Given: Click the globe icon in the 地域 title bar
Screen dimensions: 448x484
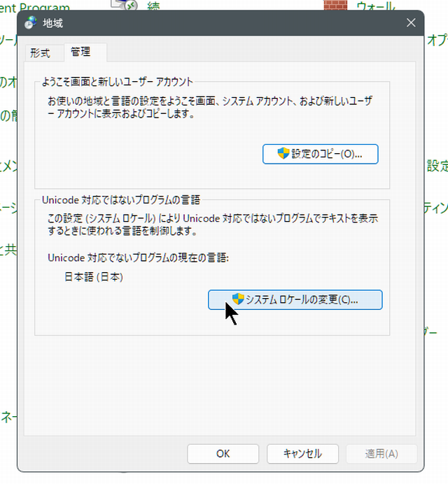Looking at the screenshot, I should 31,22.
